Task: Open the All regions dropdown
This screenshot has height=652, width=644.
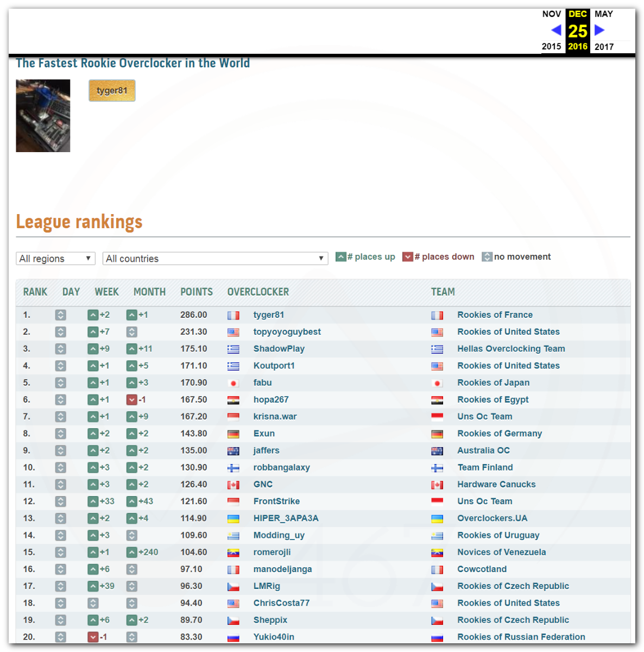Action: coord(55,259)
